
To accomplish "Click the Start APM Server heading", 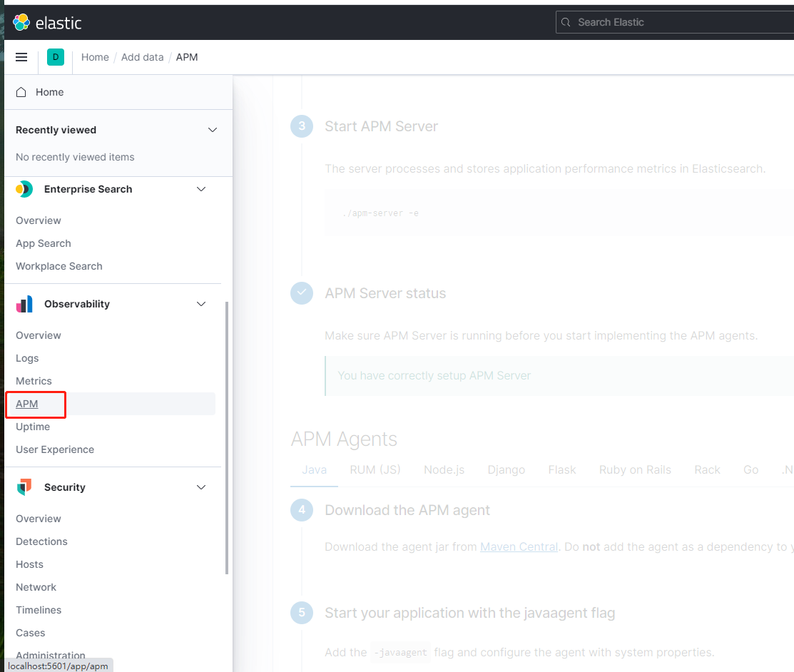I will [x=381, y=126].
